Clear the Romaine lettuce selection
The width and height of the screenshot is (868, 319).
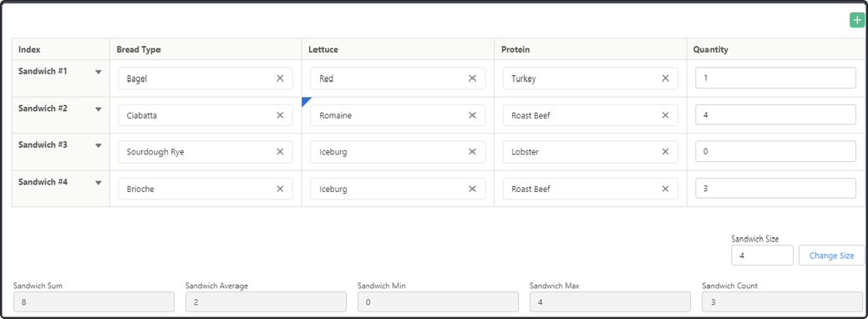pos(473,115)
